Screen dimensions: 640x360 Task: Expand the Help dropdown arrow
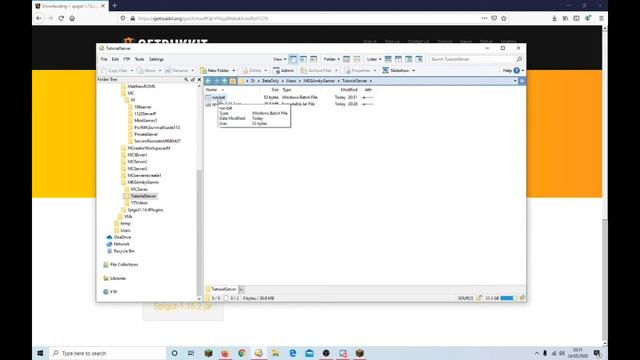coord(522,71)
